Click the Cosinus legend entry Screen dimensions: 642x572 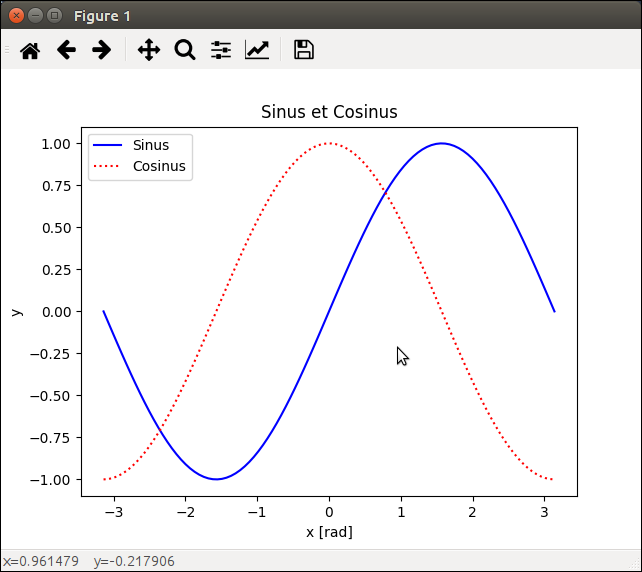click(159, 166)
